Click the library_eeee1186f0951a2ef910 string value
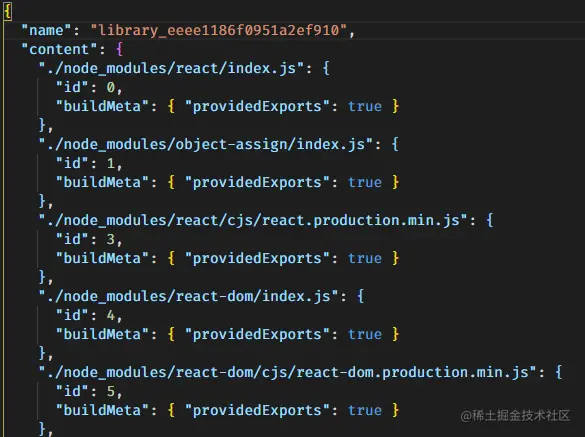This screenshot has width=585, height=437. click(x=219, y=30)
